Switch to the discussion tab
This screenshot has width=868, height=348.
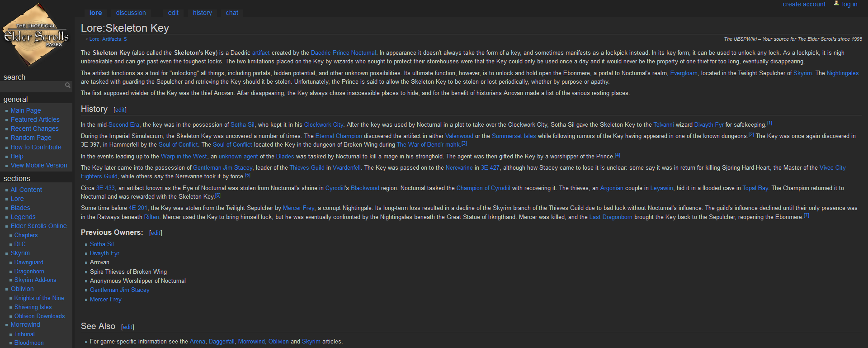pos(131,13)
